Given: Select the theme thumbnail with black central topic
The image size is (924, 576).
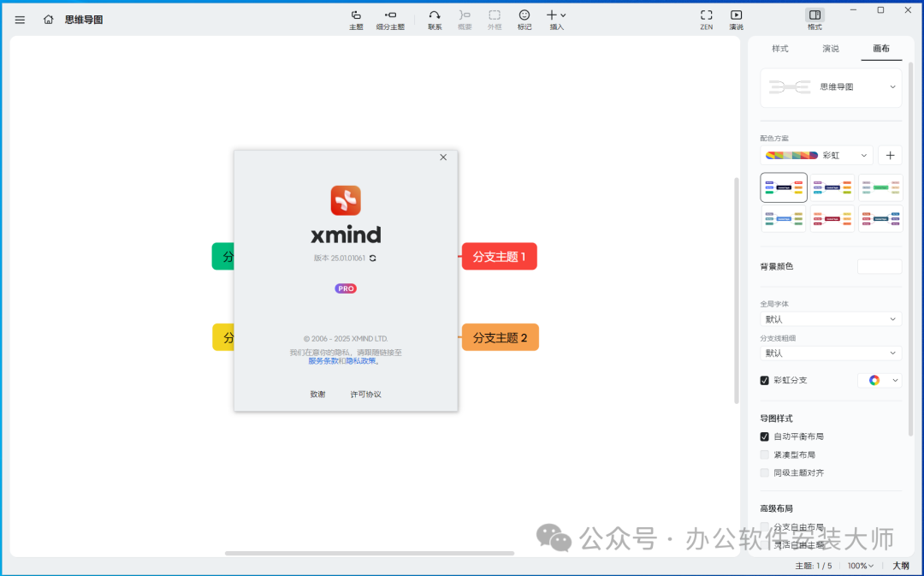Looking at the screenshot, I should click(784, 187).
